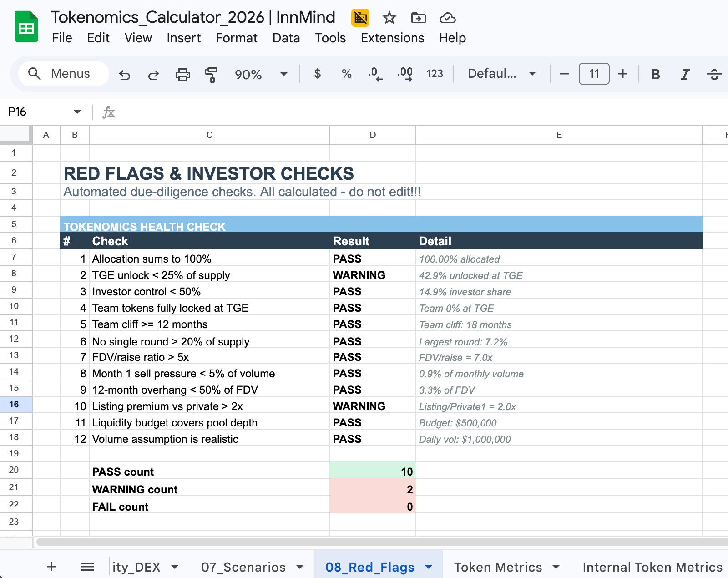
Task: Click the red WARNING count cell
Action: pos(372,490)
